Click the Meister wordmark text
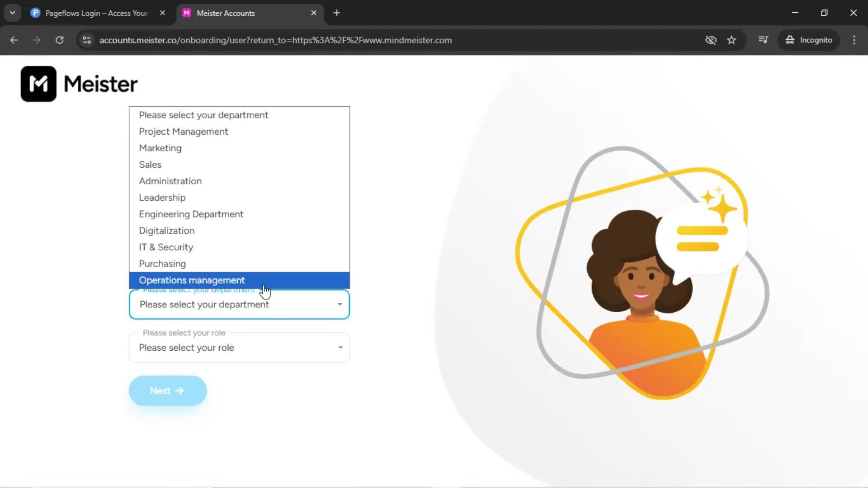868x488 pixels. click(x=100, y=84)
